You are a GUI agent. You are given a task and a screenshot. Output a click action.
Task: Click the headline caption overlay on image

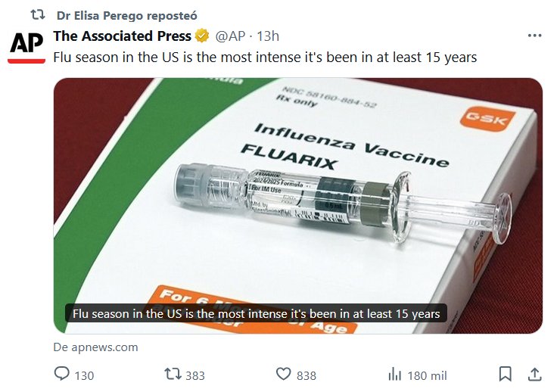[256, 313]
